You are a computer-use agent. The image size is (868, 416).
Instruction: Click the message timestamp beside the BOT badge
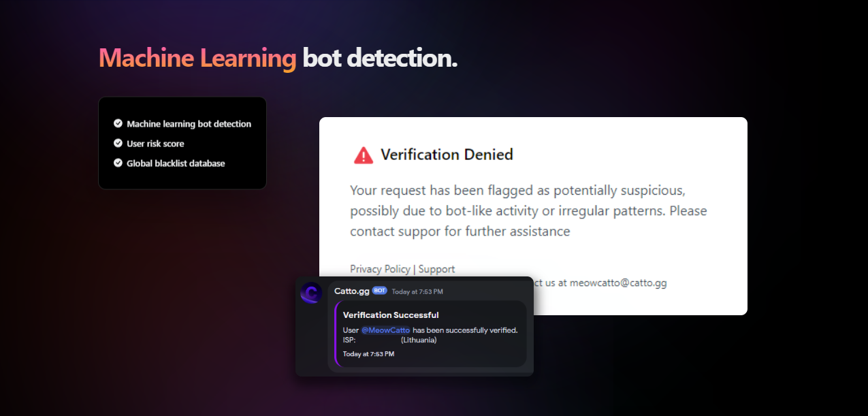(417, 291)
